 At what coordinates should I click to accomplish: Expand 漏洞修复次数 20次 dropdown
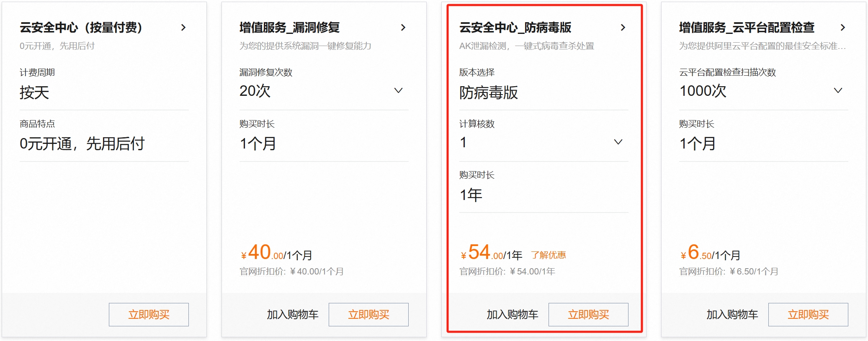tap(398, 90)
